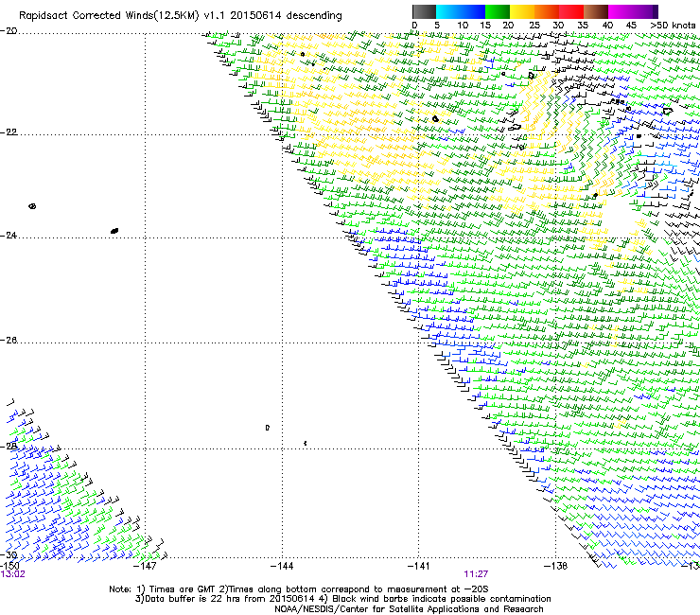The width and height of the screenshot is (700, 615).
Task: Click the legend label "10"
Action: click(463, 26)
